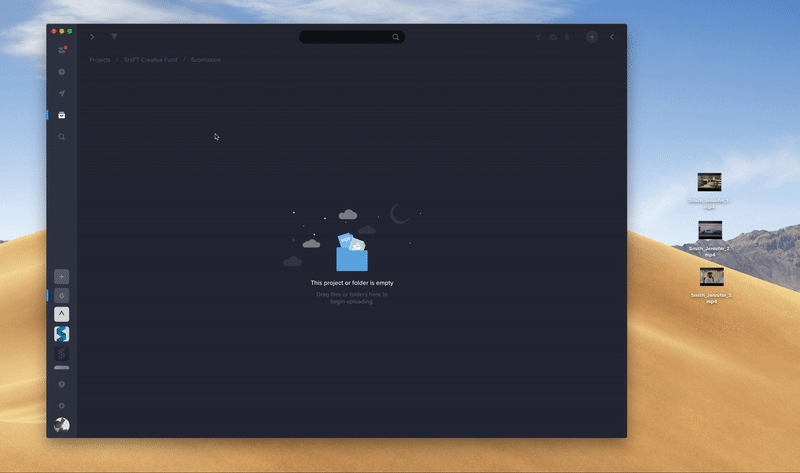Open the user profile avatar
This screenshot has height=473, width=800.
62,425
